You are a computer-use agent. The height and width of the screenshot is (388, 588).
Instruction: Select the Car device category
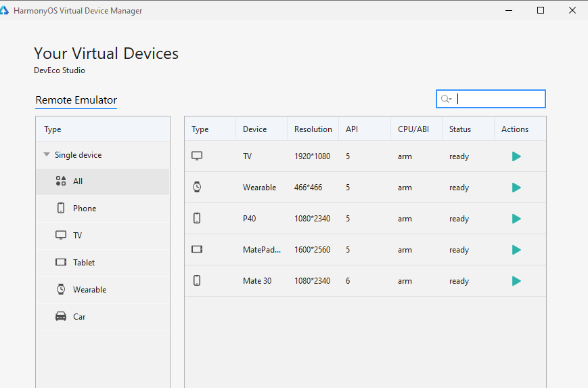[x=78, y=317]
